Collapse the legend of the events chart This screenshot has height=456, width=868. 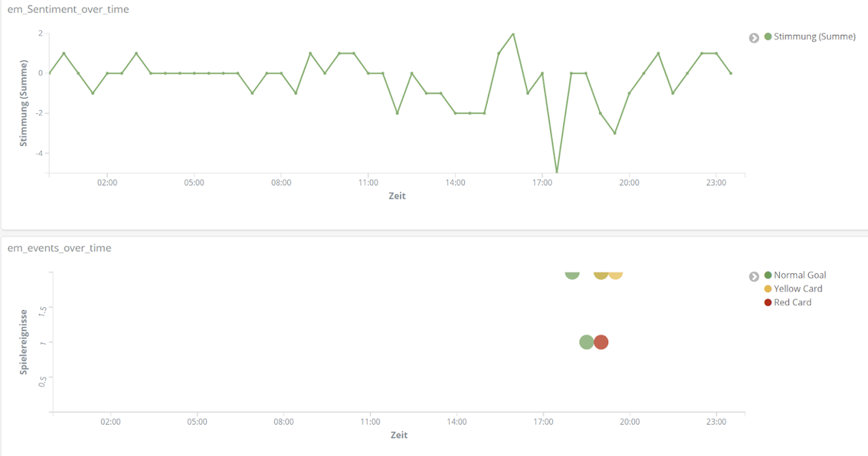point(754,276)
